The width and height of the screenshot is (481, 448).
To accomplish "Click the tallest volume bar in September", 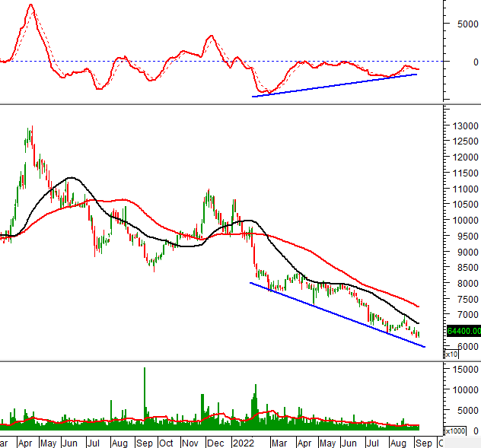I will point(143,370).
